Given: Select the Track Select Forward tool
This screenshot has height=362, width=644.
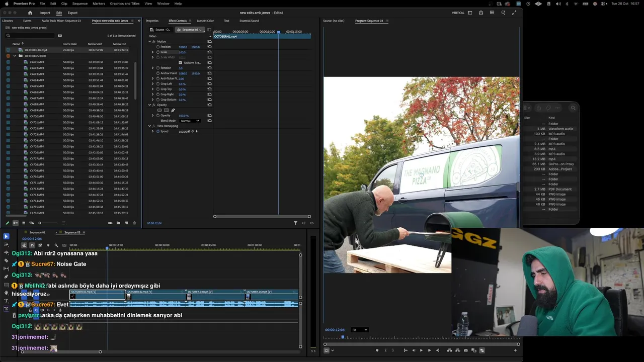Looking at the screenshot, I should [x=6, y=244].
